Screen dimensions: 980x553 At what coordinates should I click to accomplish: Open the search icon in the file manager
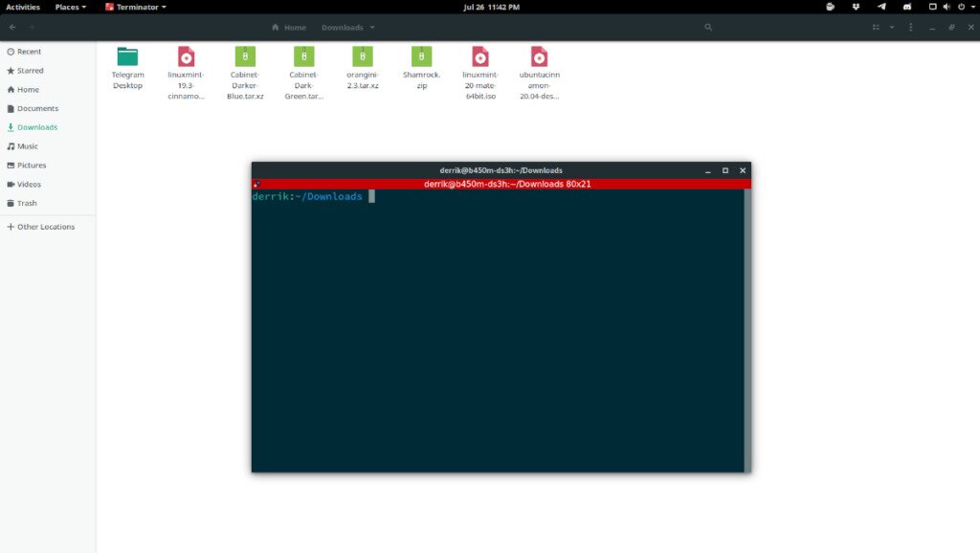(708, 27)
